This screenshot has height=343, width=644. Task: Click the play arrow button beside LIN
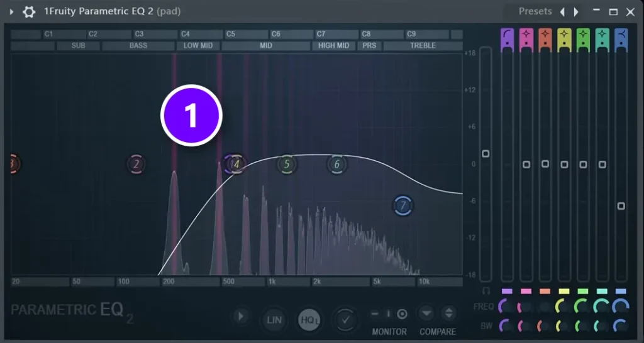pos(241,317)
